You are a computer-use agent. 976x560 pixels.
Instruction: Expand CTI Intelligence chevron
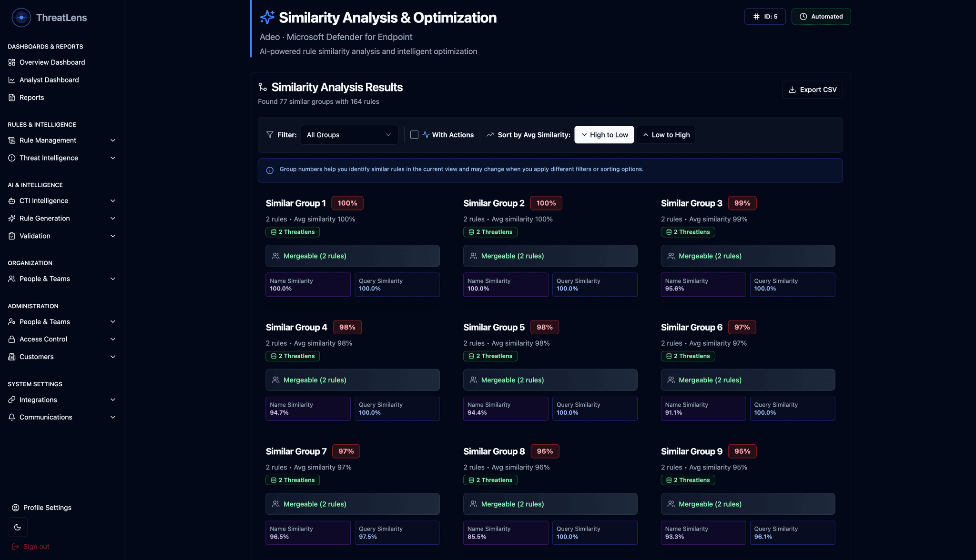(x=113, y=201)
